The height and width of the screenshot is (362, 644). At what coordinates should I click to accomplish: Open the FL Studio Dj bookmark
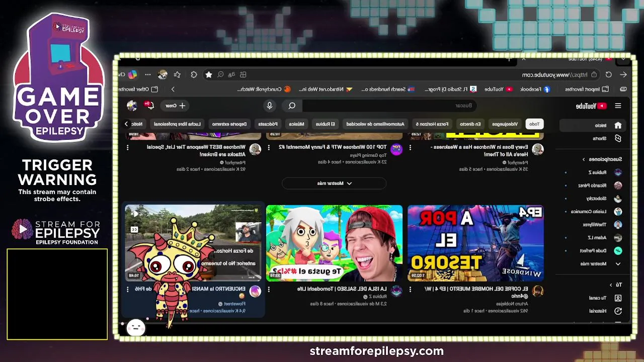(x=451, y=89)
